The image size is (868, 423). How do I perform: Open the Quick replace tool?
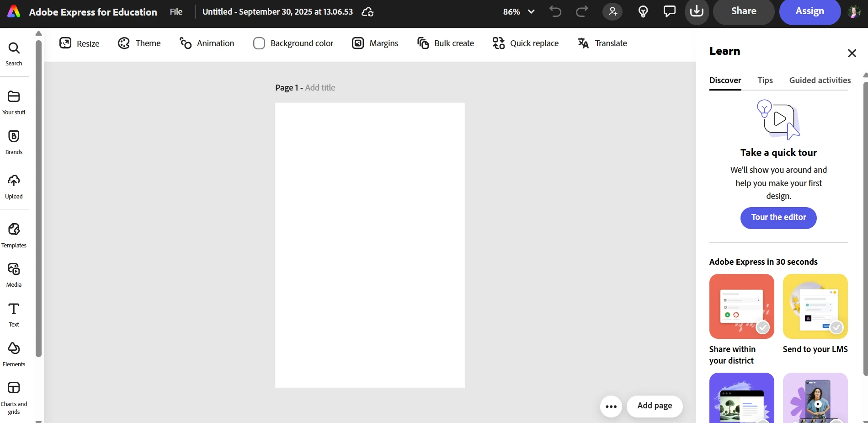point(526,43)
